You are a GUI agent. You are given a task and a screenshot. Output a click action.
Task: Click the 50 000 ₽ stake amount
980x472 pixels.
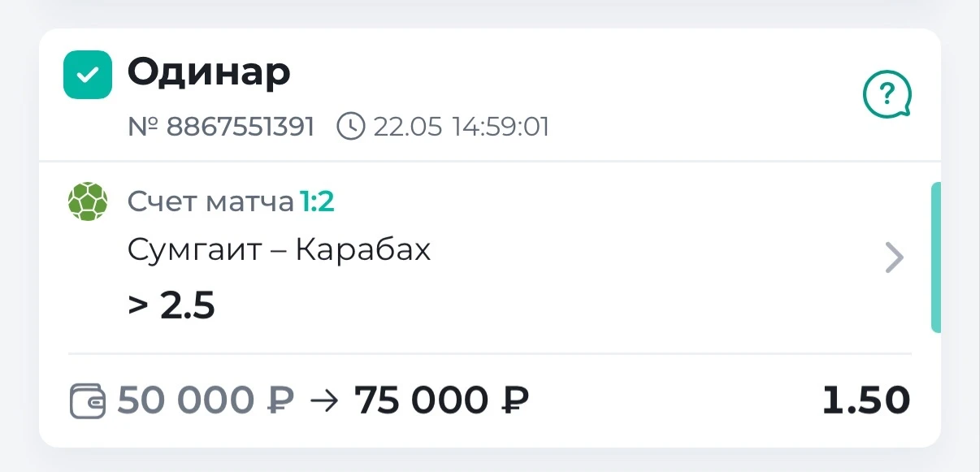coord(206,401)
